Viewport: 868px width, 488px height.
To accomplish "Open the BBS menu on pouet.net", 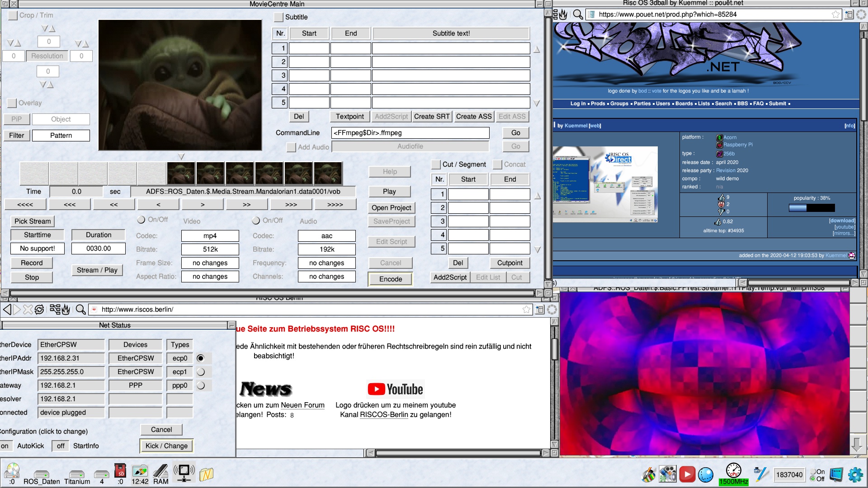I will pyautogui.click(x=742, y=103).
